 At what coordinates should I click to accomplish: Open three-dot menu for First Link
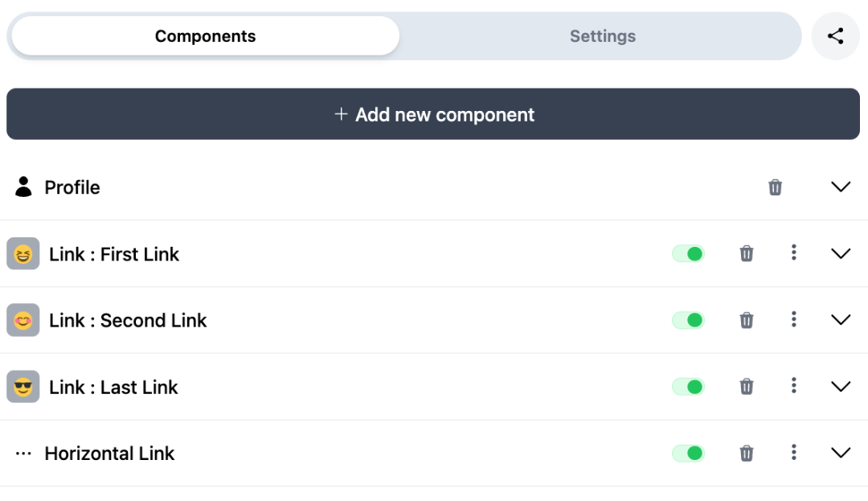pos(793,253)
